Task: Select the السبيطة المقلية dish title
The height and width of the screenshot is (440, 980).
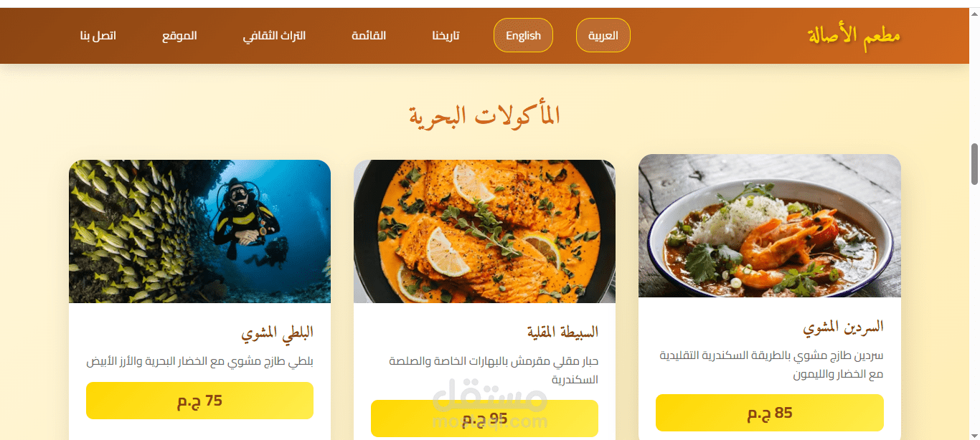Action: pos(562,332)
